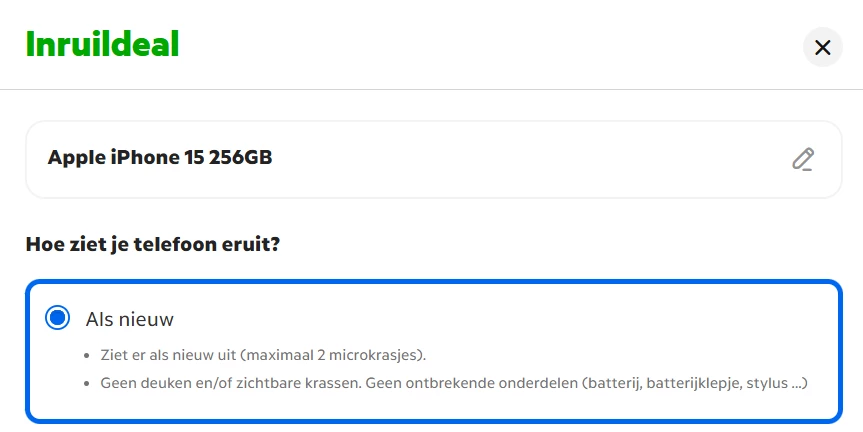This screenshot has width=863, height=432.
Task: Click the pencil edit icon
Action: (x=803, y=159)
